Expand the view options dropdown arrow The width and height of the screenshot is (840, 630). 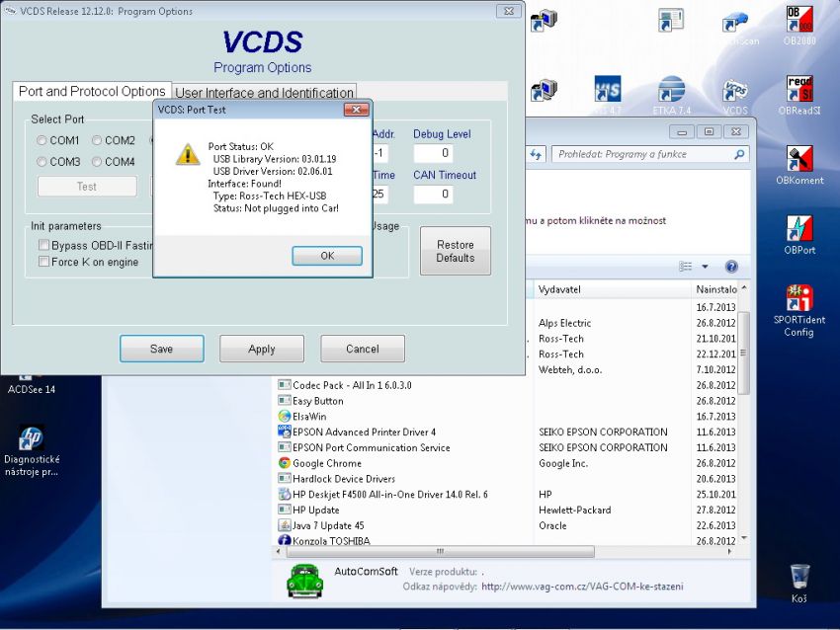pyautogui.click(x=705, y=267)
